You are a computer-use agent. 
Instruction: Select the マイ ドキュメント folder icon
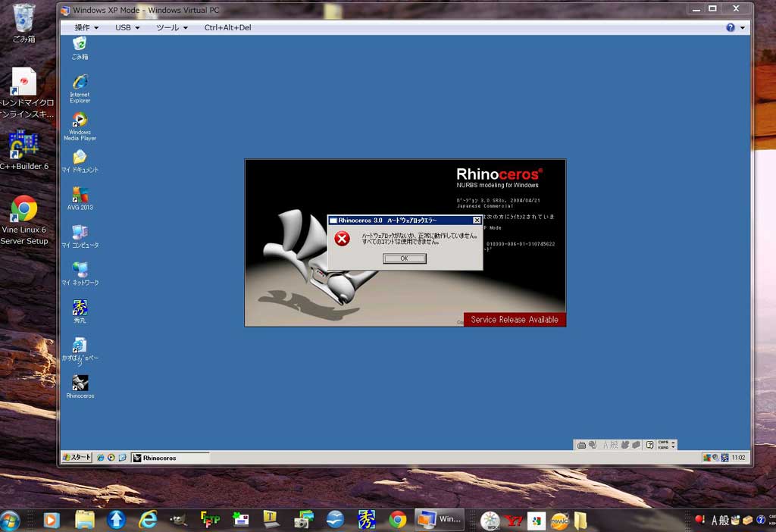pos(80,162)
